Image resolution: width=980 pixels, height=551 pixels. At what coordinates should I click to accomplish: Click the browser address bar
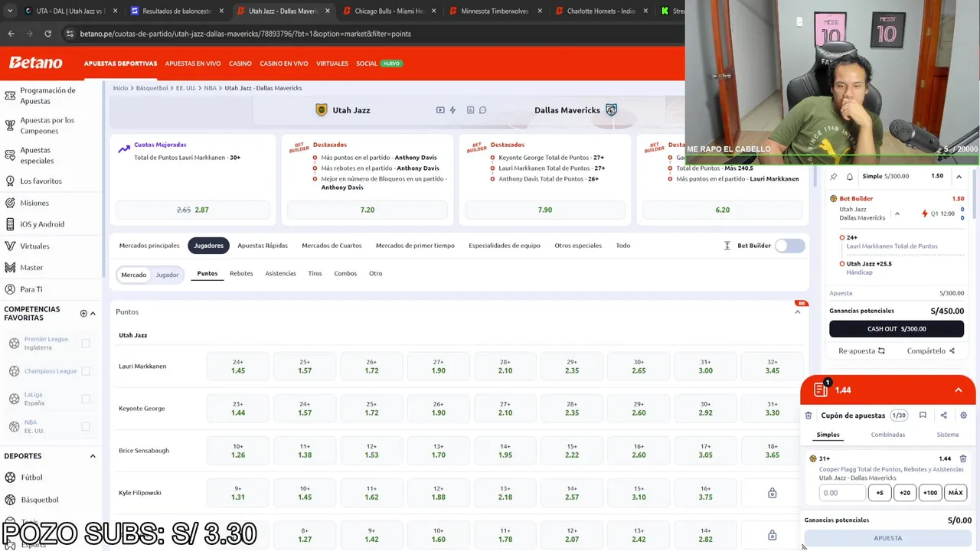pyautogui.click(x=367, y=34)
